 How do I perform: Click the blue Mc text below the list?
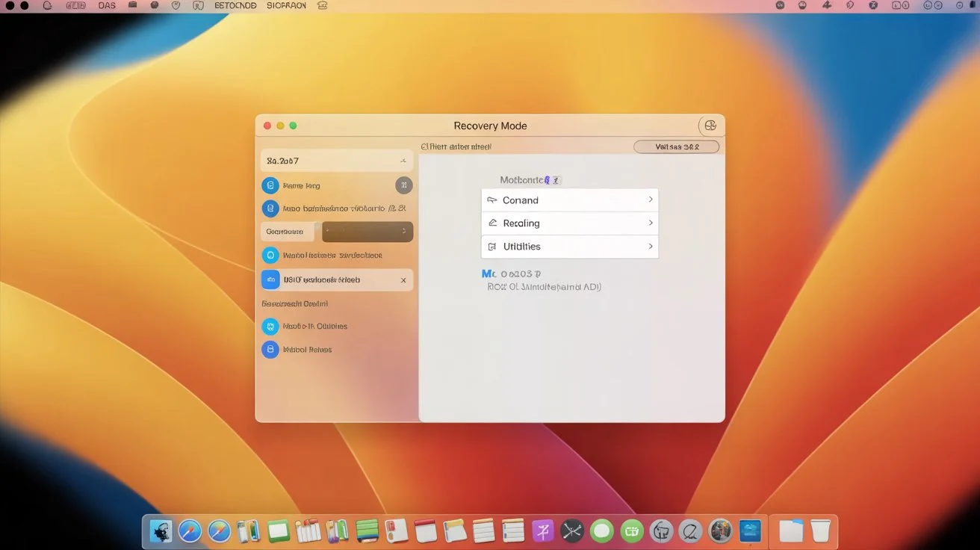(489, 274)
